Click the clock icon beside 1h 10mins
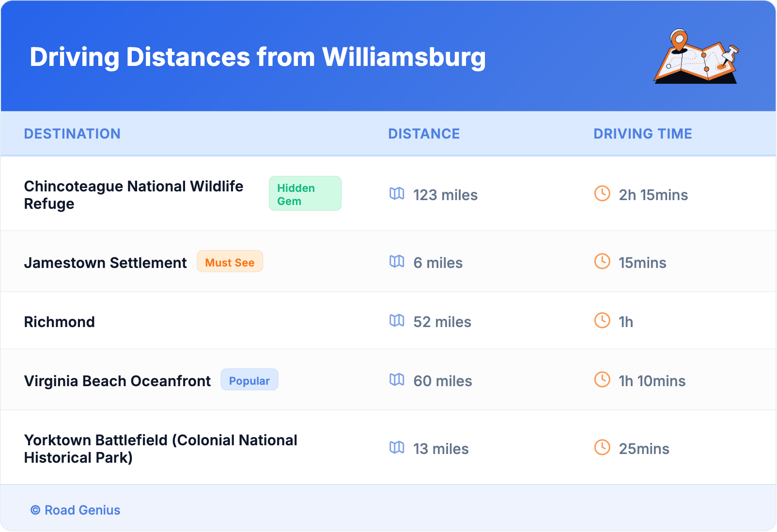The image size is (777, 532). (602, 380)
